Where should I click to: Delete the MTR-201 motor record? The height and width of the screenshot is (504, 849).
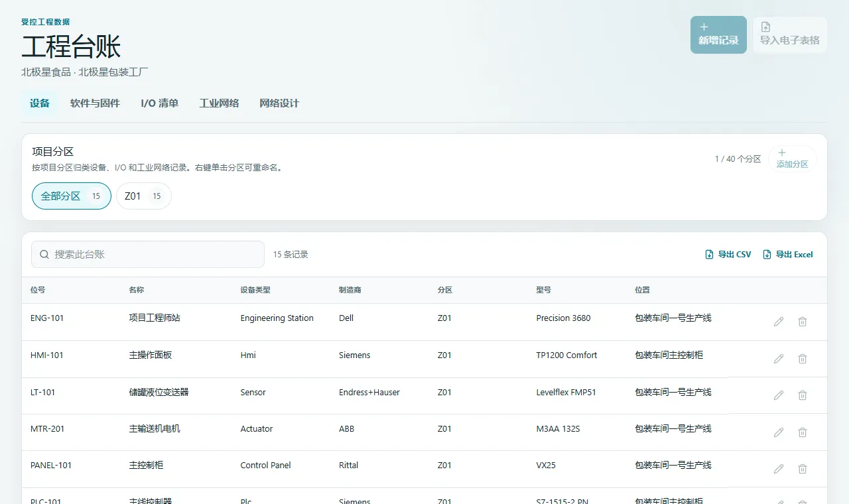pyautogui.click(x=803, y=432)
